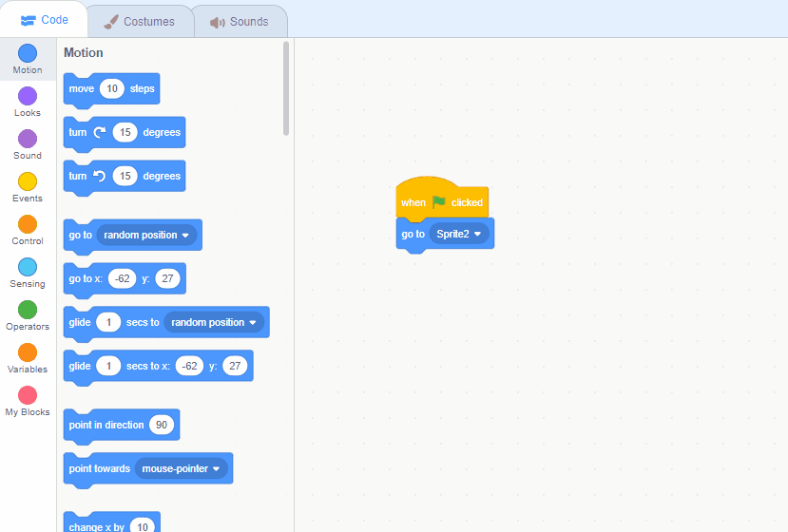
Task: Select the Control category circle
Action: tap(28, 224)
